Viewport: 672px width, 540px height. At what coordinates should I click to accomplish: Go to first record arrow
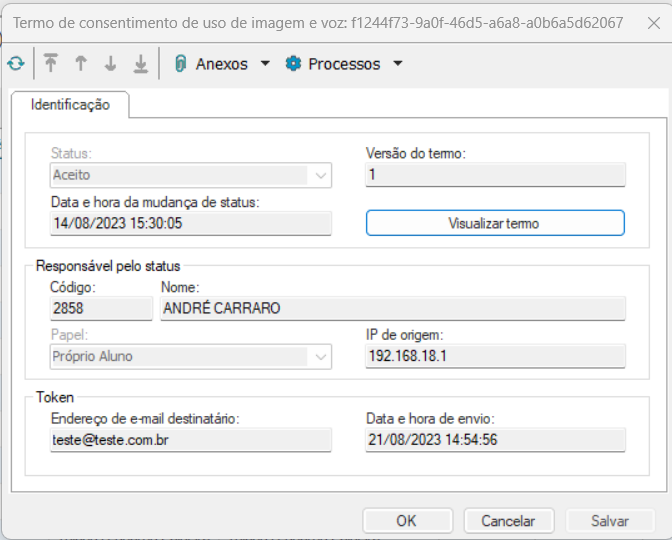51,64
